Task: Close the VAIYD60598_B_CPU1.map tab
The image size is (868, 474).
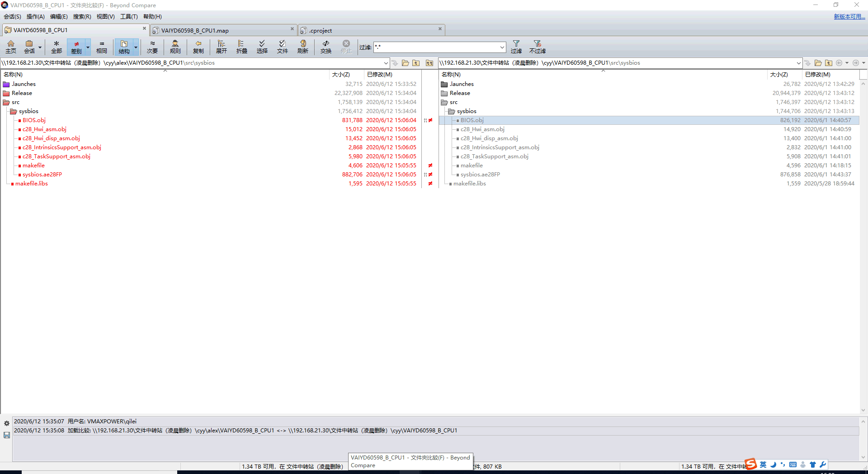Action: (x=292, y=29)
